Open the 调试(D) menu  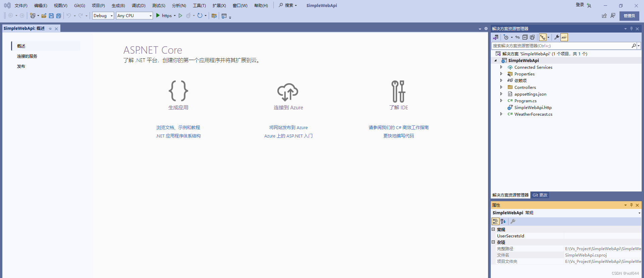tap(139, 6)
